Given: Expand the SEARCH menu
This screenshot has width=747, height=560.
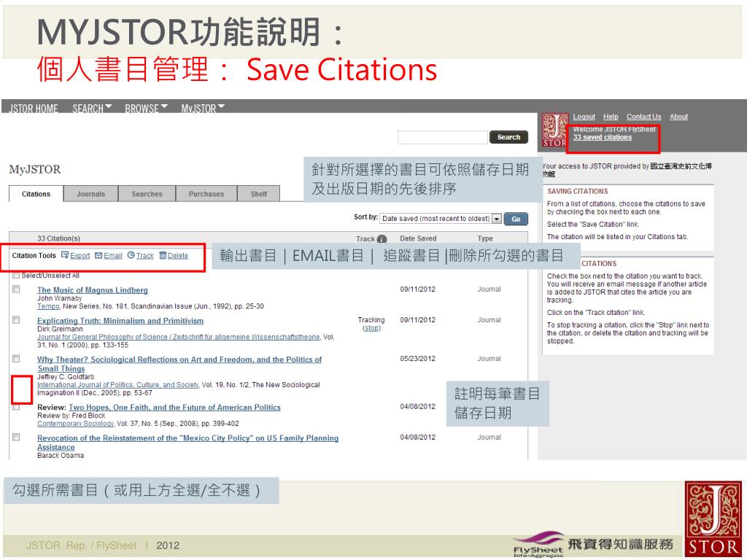Looking at the screenshot, I should (92, 109).
